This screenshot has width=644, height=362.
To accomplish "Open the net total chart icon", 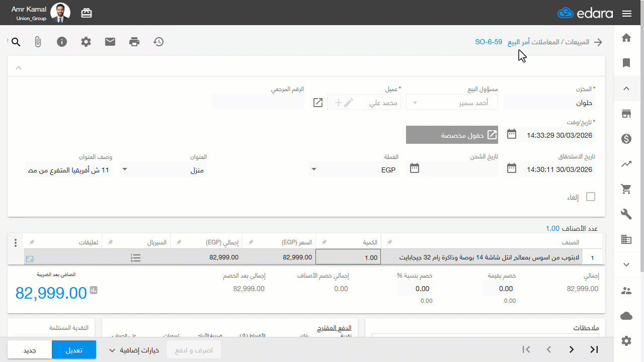I will point(94,290).
